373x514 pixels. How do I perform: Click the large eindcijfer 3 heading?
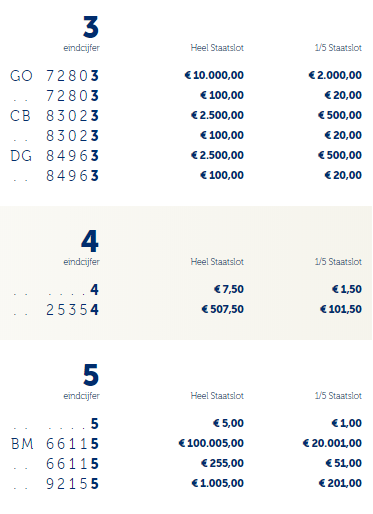pos(91,27)
